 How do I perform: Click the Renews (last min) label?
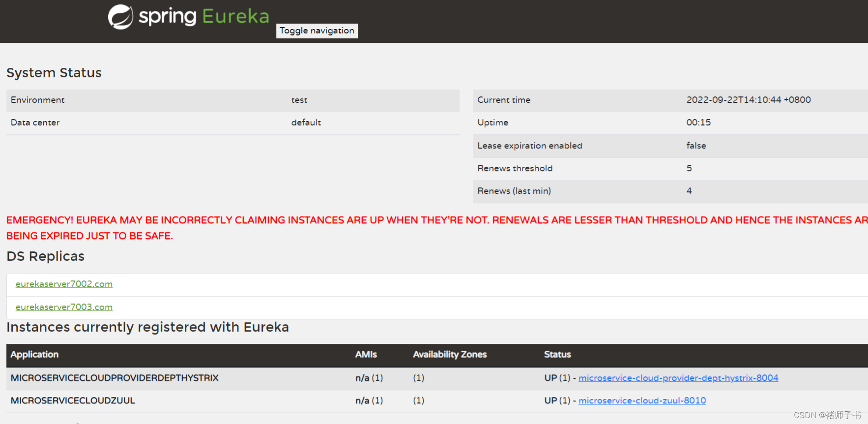pos(514,191)
